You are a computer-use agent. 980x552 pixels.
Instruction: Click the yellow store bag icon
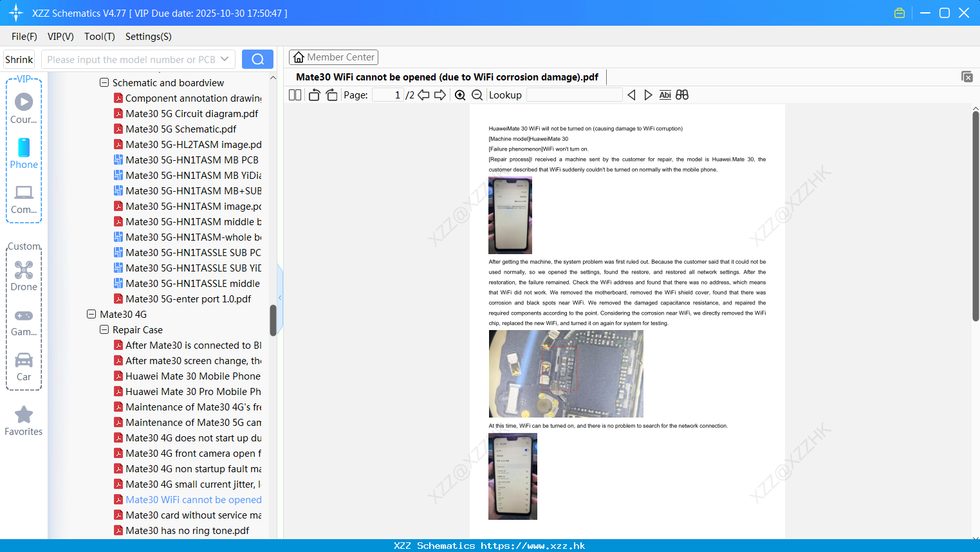click(x=900, y=13)
